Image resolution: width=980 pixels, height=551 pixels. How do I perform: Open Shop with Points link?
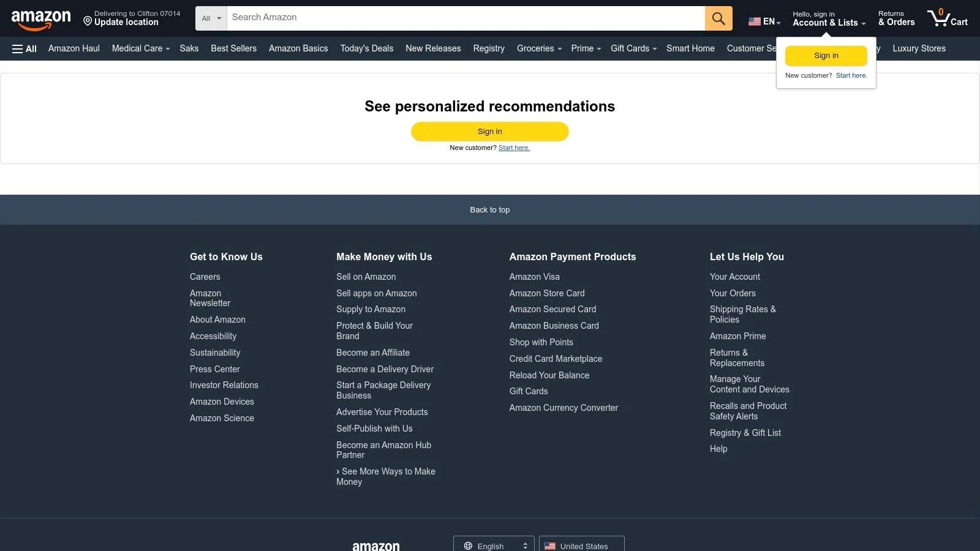point(541,342)
